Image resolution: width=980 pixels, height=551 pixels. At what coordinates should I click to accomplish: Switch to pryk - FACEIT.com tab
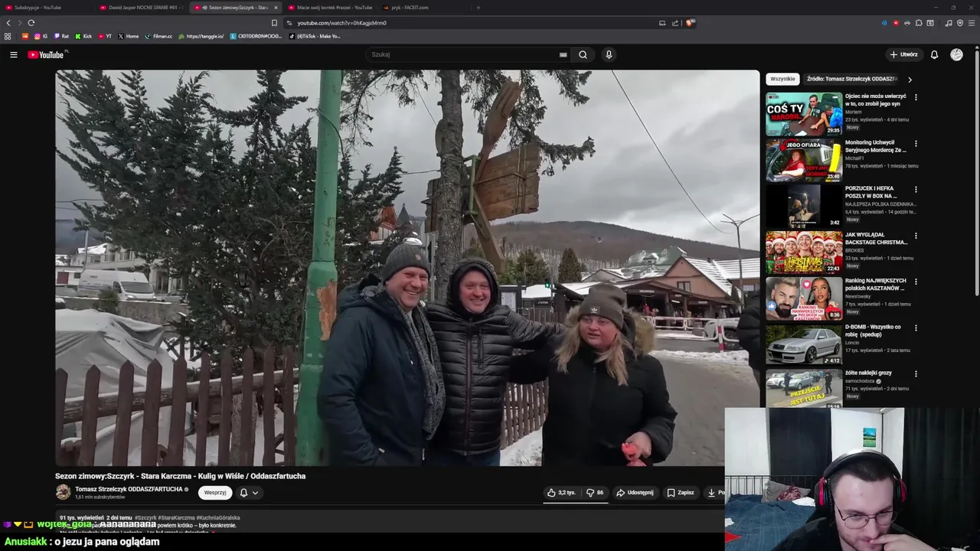[423, 8]
